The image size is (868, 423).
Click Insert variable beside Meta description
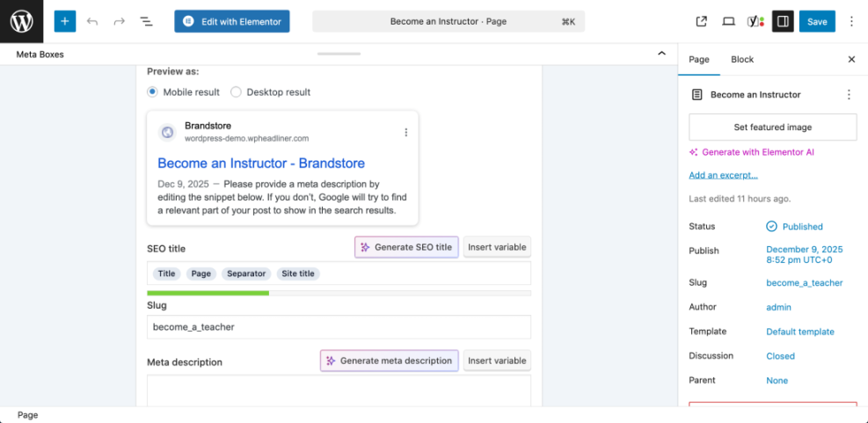497,361
